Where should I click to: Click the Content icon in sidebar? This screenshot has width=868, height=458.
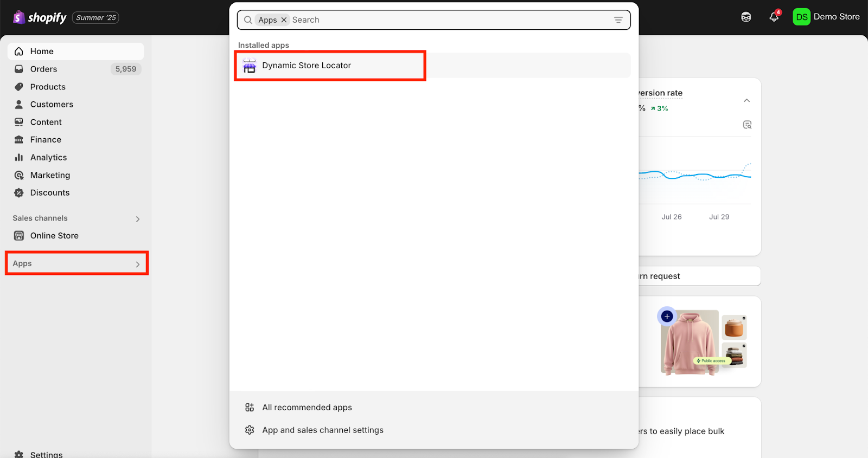[x=19, y=122]
